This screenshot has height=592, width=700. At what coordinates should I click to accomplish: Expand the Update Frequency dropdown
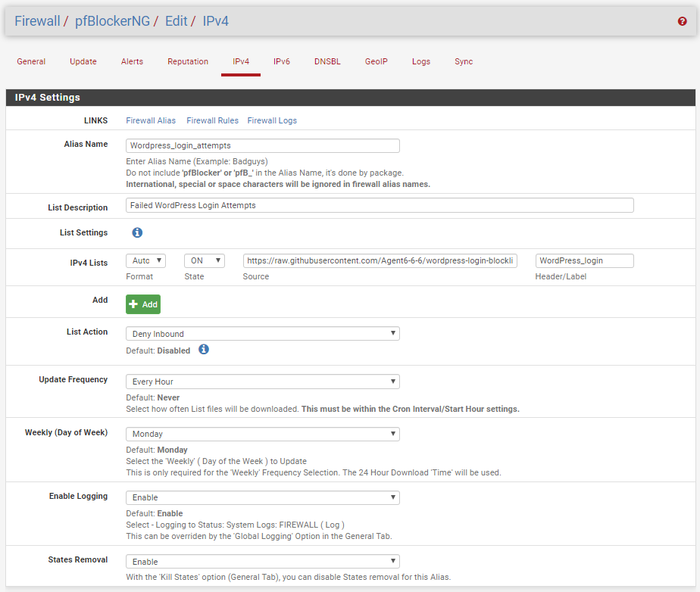[262, 382]
